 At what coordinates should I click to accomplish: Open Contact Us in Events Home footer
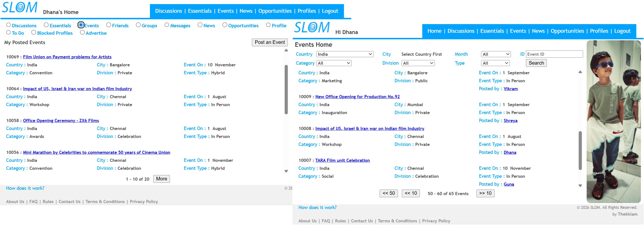click(x=362, y=221)
